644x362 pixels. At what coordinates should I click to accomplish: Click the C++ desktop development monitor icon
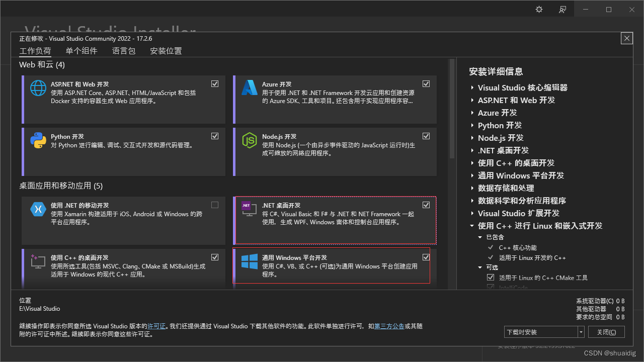pyautogui.click(x=38, y=261)
